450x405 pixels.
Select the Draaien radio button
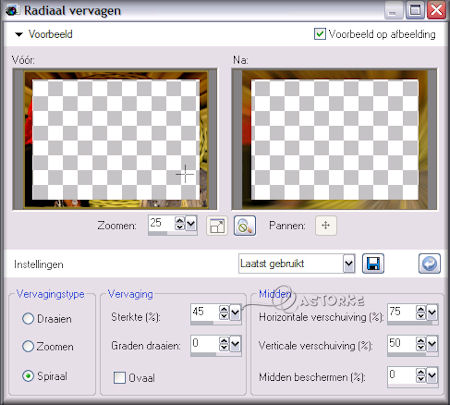(x=28, y=319)
